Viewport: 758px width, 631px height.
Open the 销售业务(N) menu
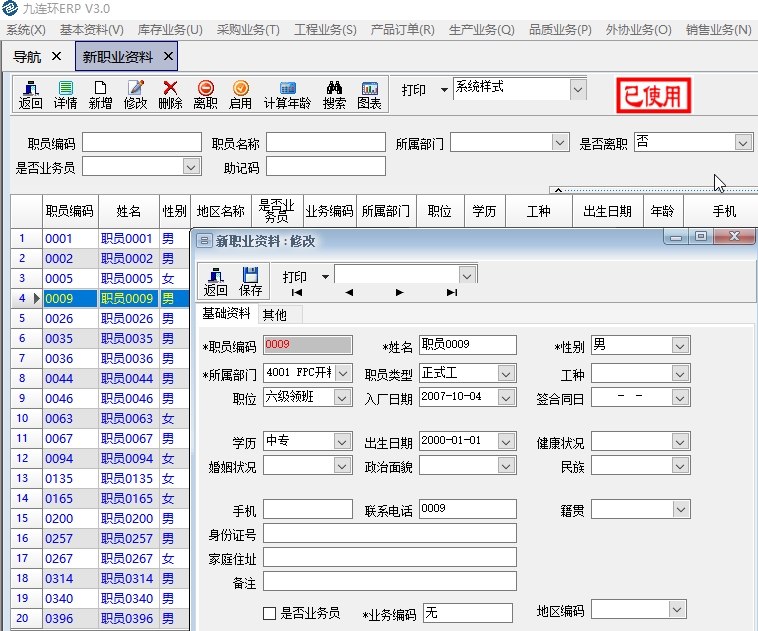point(718,30)
